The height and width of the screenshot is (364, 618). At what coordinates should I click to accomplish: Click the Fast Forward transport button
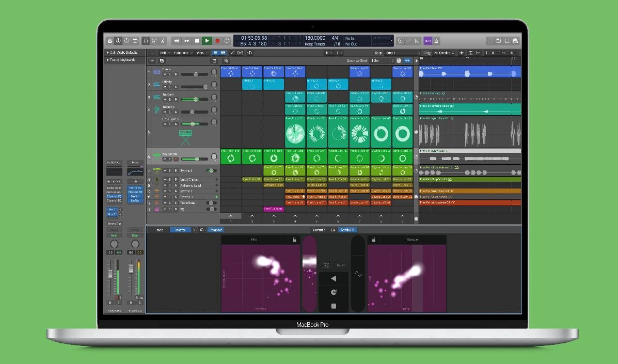187,41
